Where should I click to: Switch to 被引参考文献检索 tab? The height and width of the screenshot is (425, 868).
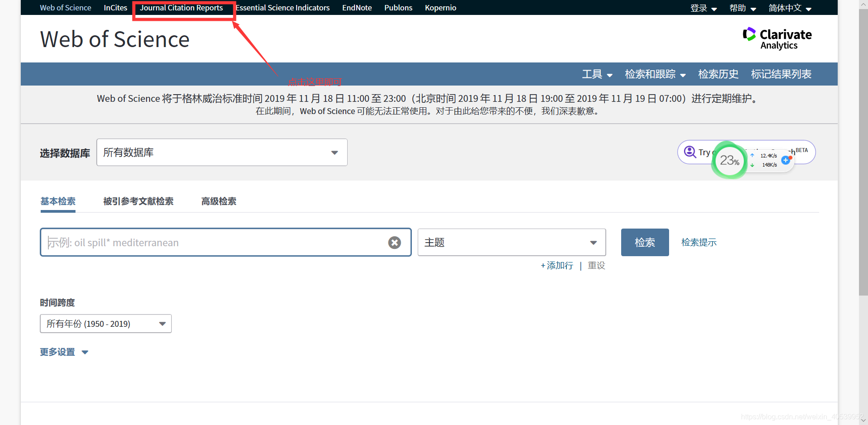pos(138,201)
